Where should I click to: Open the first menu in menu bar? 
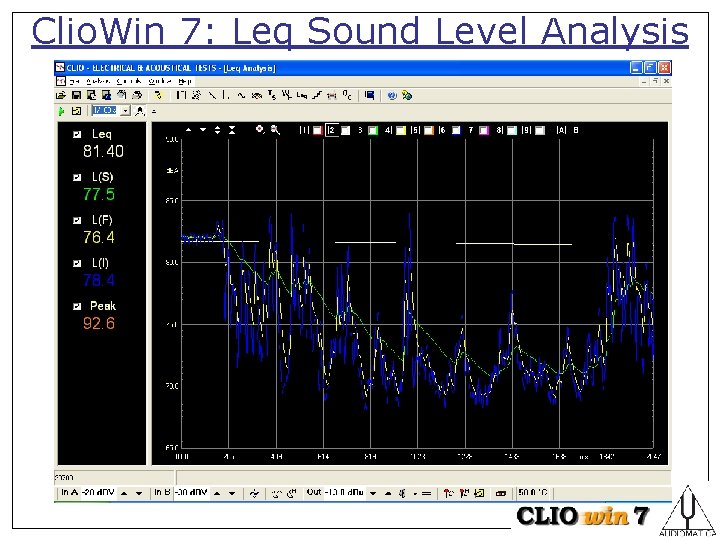75,81
